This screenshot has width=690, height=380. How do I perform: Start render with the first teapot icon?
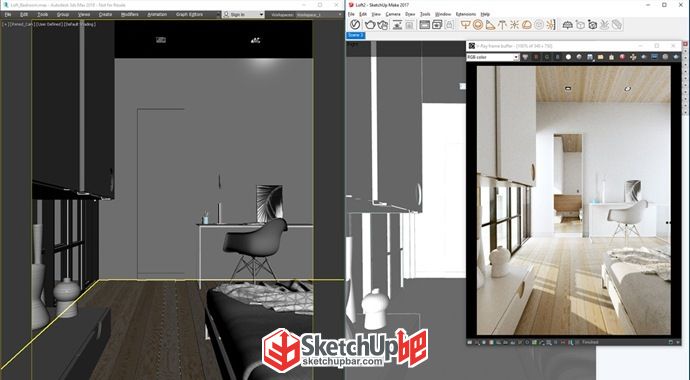(x=370, y=25)
